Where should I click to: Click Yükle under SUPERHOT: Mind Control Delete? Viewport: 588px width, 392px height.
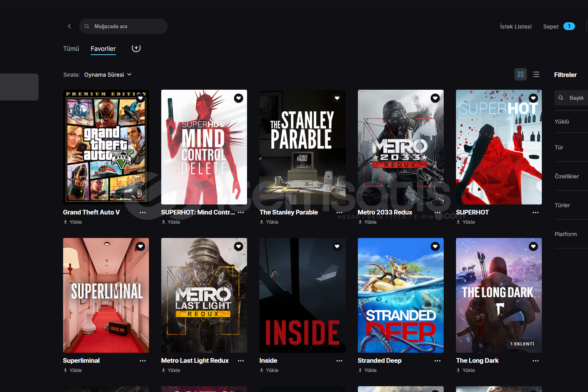171,222
